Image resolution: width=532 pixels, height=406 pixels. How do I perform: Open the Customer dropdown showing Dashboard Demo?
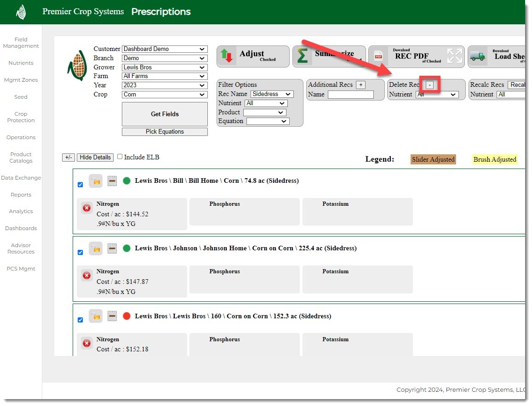point(165,49)
